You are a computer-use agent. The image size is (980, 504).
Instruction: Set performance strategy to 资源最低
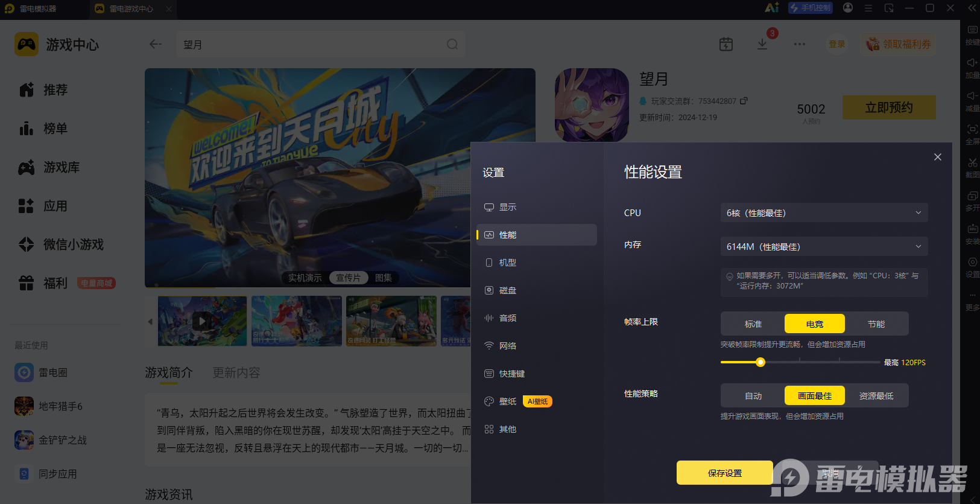point(876,396)
